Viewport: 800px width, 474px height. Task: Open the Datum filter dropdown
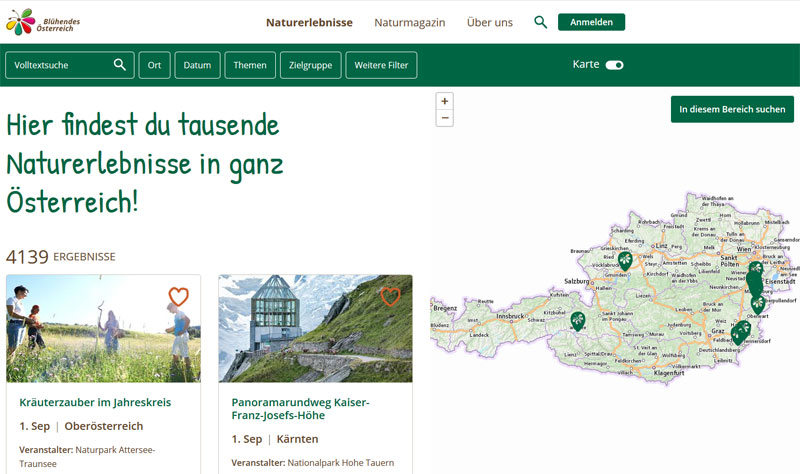pyautogui.click(x=197, y=65)
